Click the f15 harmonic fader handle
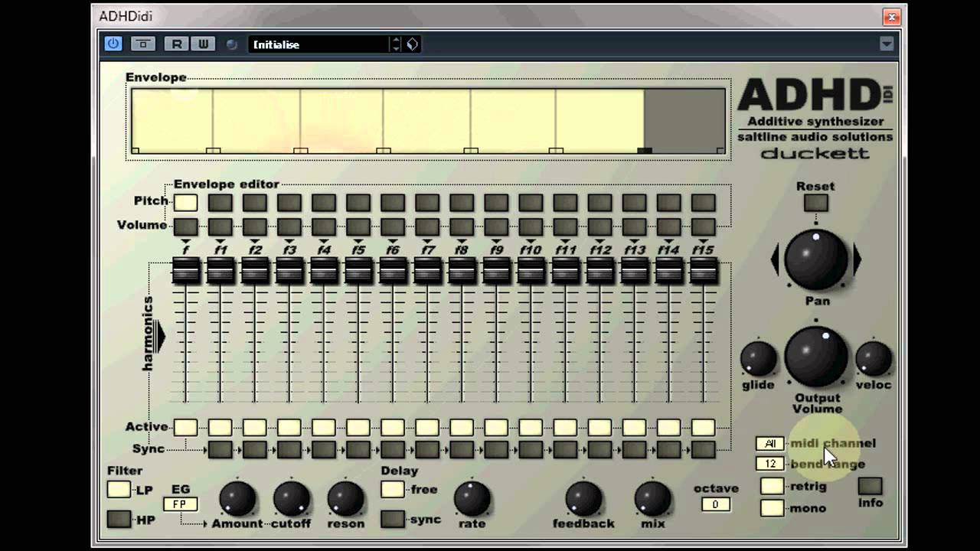Screen dimensions: 980x551 tap(703, 270)
